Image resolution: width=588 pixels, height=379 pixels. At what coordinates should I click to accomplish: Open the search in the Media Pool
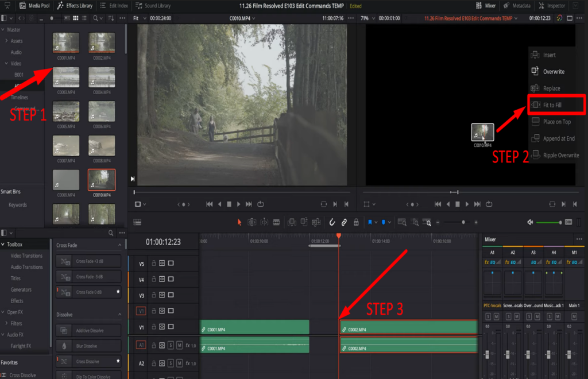point(94,18)
